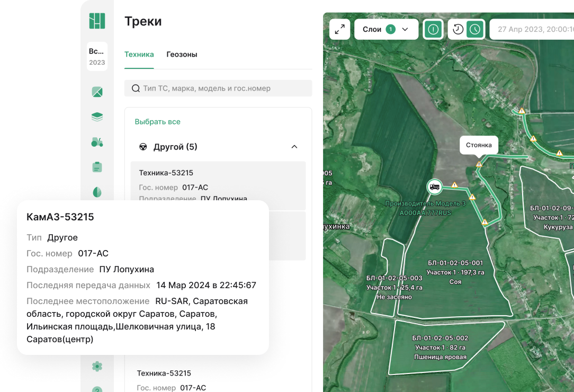Image resolution: width=574 pixels, height=392 pixels.
Task: Click the app logo in the sidebar
Action: pos(97,21)
